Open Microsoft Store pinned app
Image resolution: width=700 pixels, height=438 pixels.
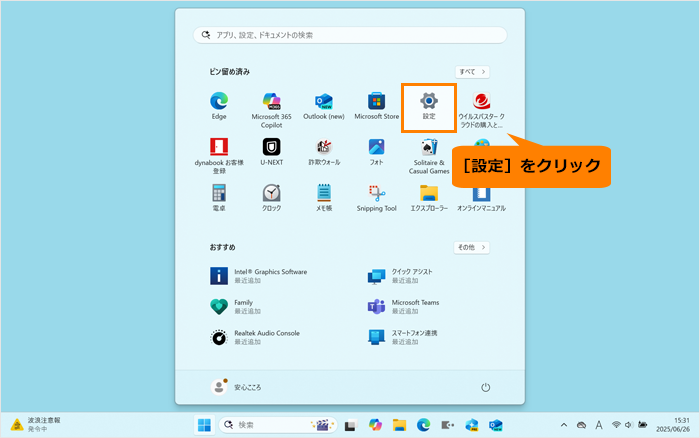pyautogui.click(x=376, y=106)
